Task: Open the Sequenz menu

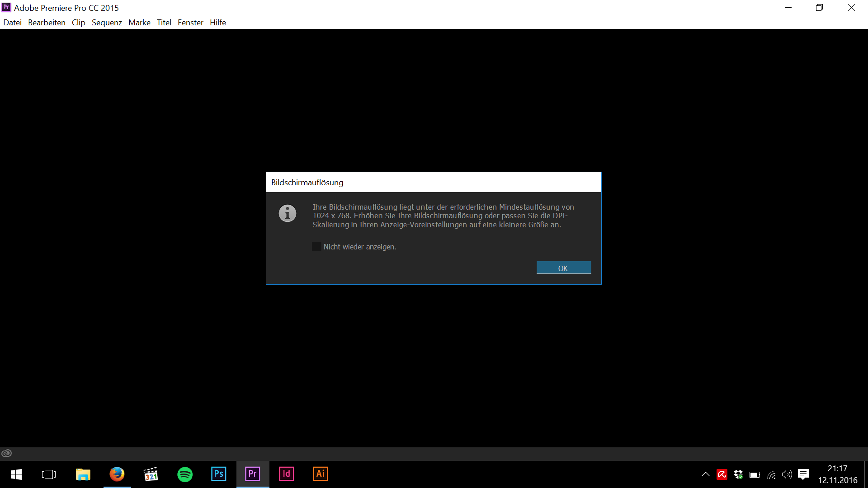Action: pos(107,23)
